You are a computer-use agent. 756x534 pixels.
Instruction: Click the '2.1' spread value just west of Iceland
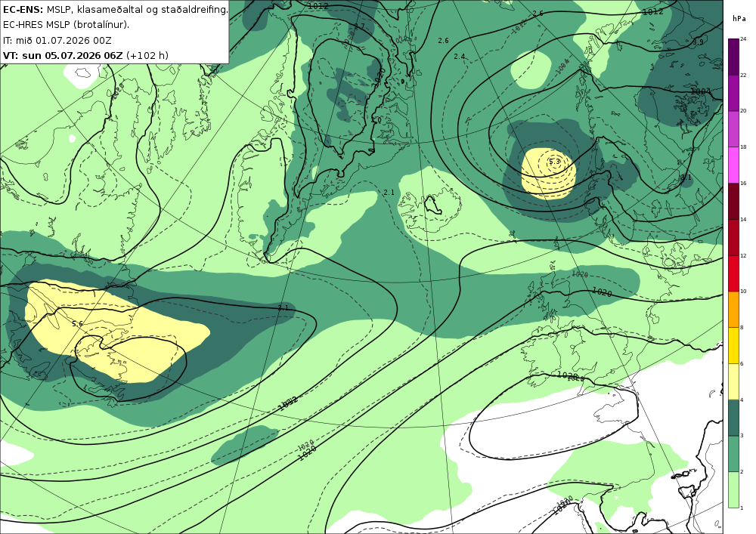pyautogui.click(x=389, y=193)
